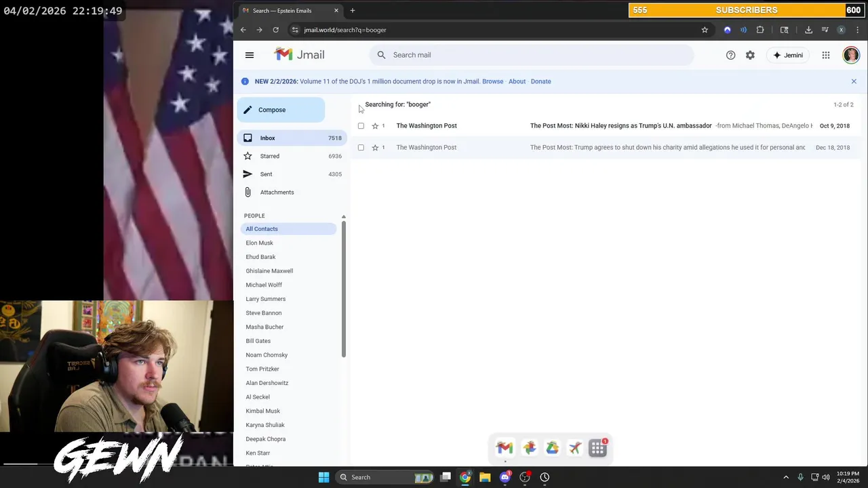Viewport: 868px width, 488px height.
Task: Star the Oct 9, 2018 email
Action: pyautogui.click(x=375, y=125)
